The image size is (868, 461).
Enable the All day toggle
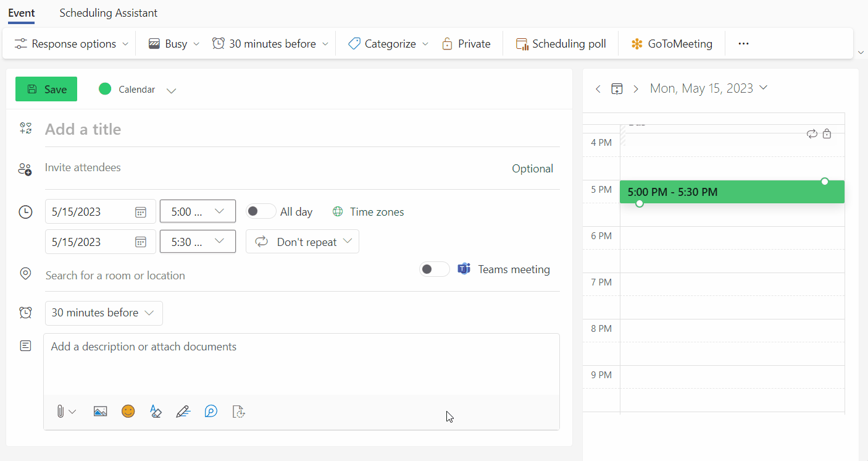[x=261, y=211]
